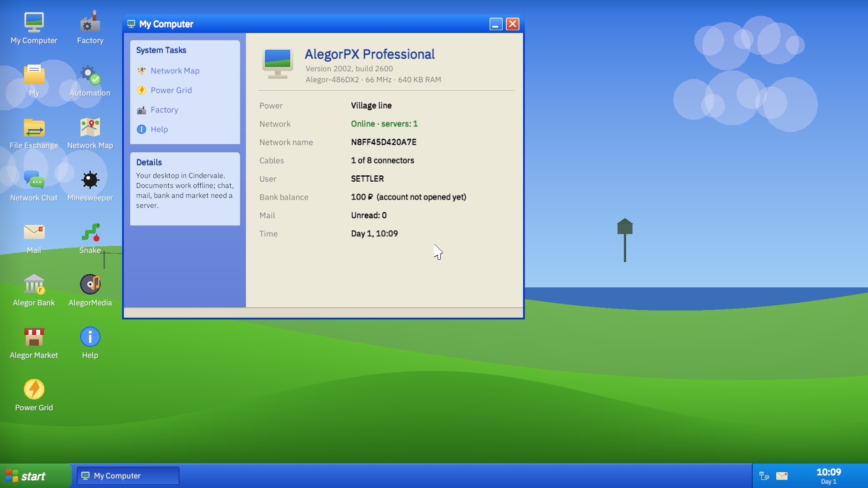Open the Help desktop icon
Viewport: 868px width, 488px height.
pyautogui.click(x=90, y=343)
